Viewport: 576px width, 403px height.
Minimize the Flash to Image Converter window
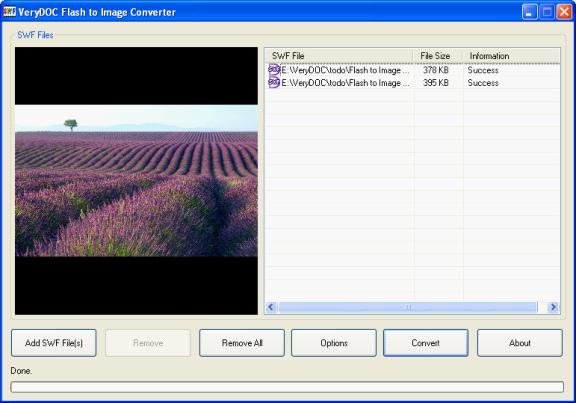pos(529,12)
